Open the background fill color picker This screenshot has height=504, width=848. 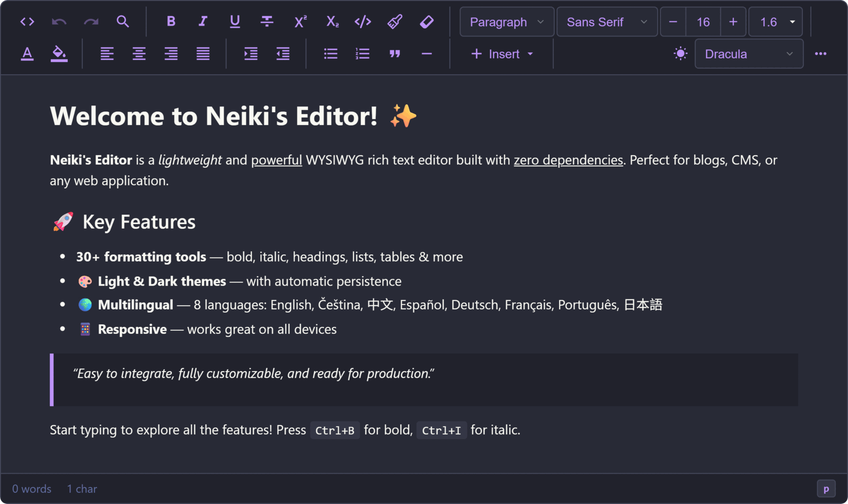click(59, 54)
